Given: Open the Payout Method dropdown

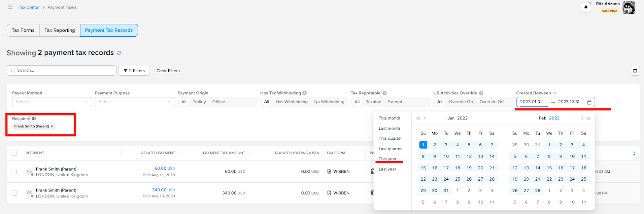Looking at the screenshot, I should click(52, 102).
